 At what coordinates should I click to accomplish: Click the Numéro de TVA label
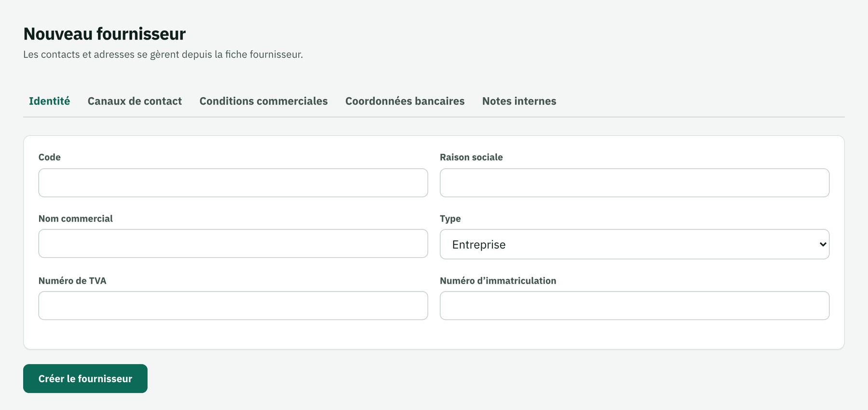(x=72, y=280)
